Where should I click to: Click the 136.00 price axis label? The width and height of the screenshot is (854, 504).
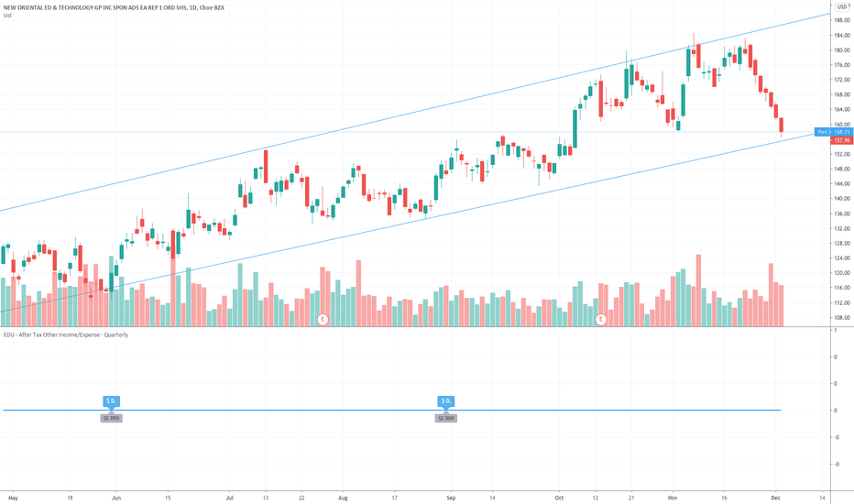(x=842, y=214)
